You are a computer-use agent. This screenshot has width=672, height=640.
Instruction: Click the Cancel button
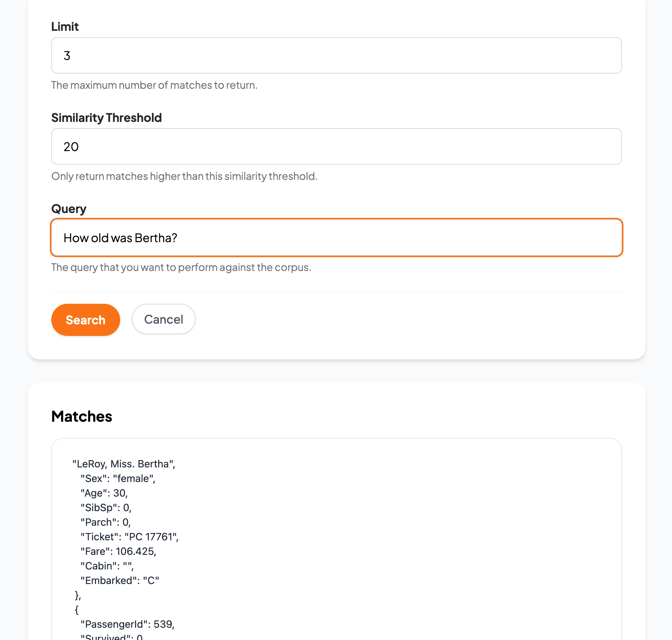coord(164,319)
